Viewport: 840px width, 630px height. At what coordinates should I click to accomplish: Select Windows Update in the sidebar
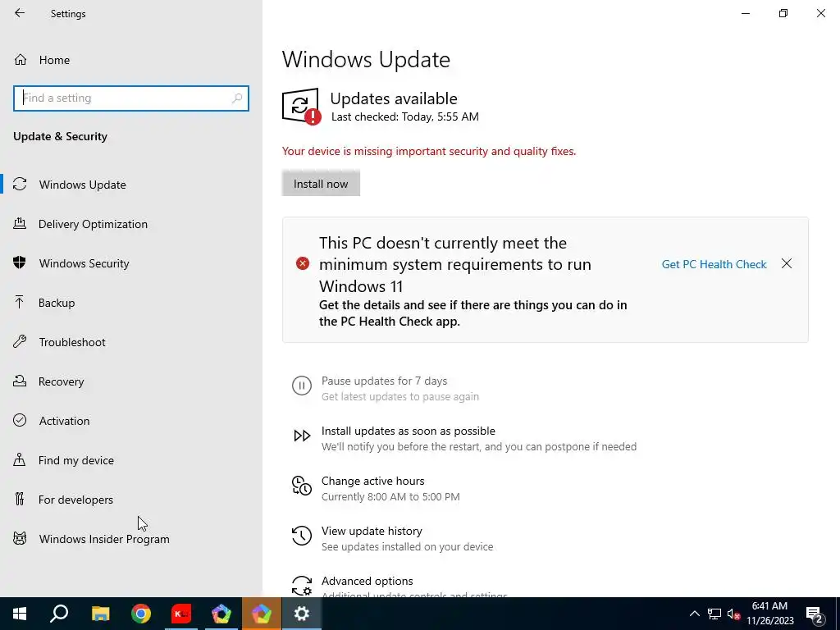coord(83,185)
